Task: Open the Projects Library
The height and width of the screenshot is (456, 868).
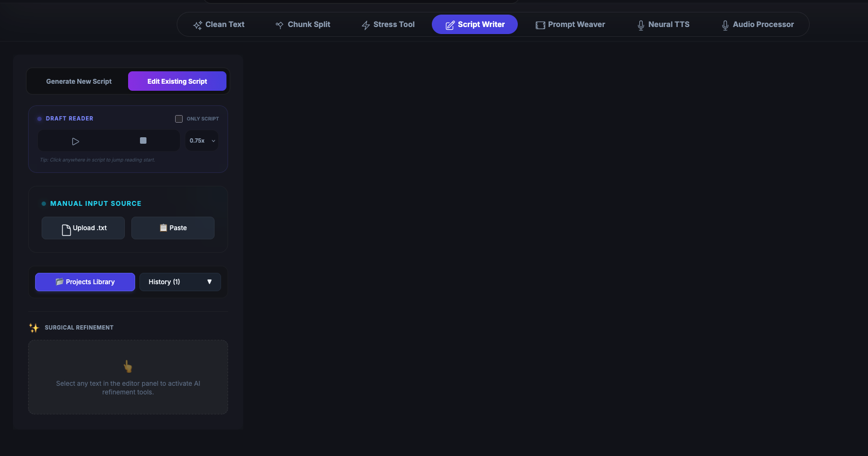Action: [x=85, y=282]
